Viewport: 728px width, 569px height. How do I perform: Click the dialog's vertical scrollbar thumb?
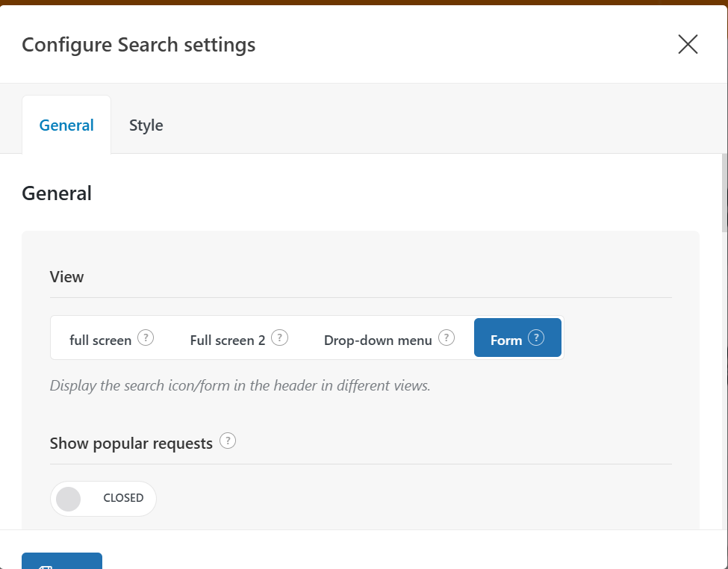725,193
